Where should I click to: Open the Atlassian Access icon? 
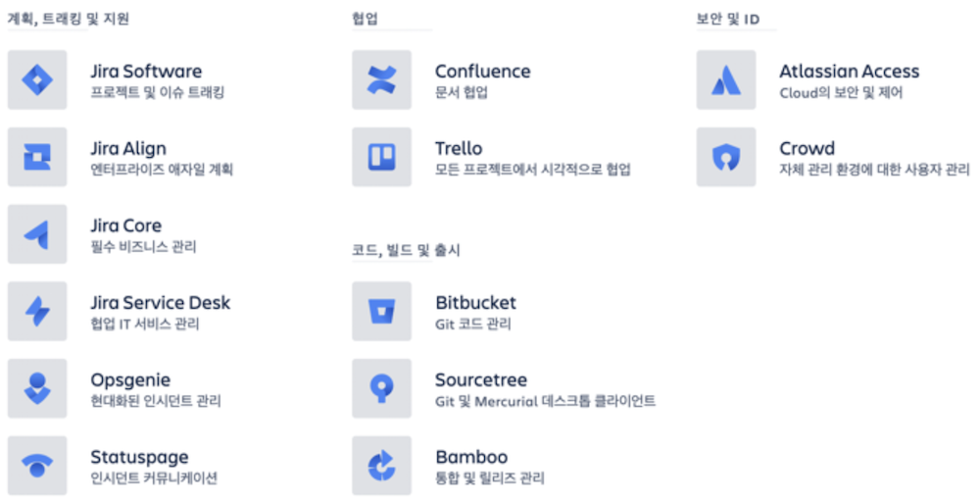tap(726, 80)
